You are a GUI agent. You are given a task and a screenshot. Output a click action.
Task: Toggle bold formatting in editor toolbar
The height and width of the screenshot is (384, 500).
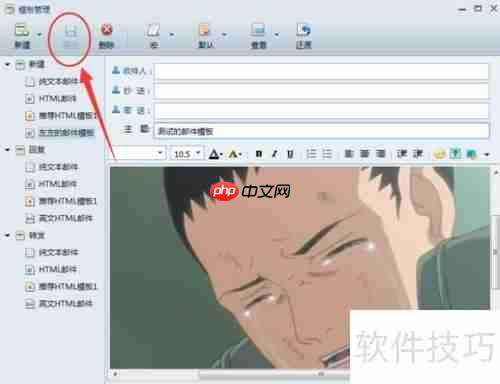(x=259, y=154)
